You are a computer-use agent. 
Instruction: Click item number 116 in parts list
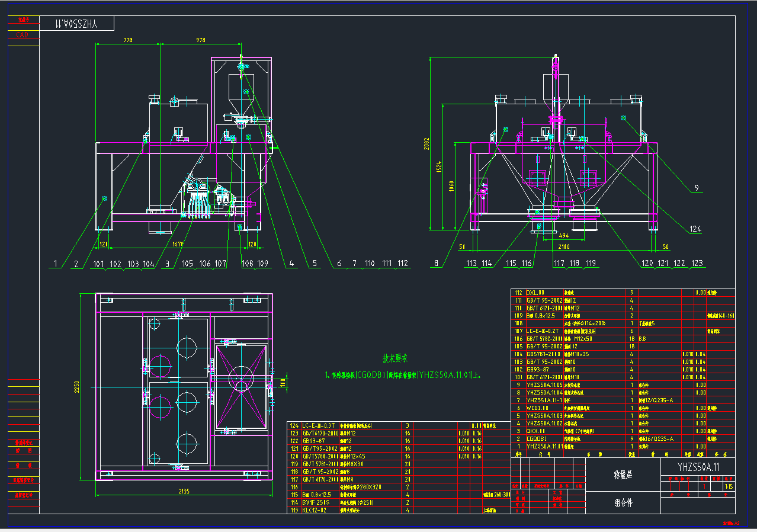[294, 487]
